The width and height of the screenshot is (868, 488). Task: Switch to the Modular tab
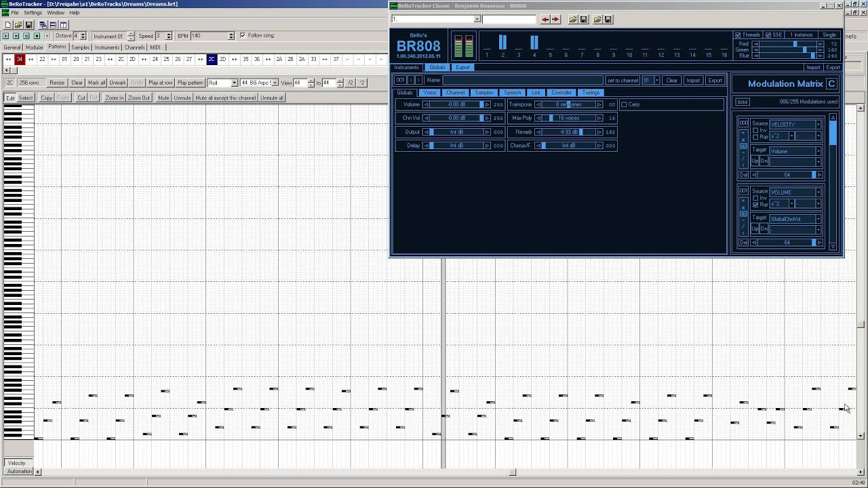pyautogui.click(x=35, y=47)
